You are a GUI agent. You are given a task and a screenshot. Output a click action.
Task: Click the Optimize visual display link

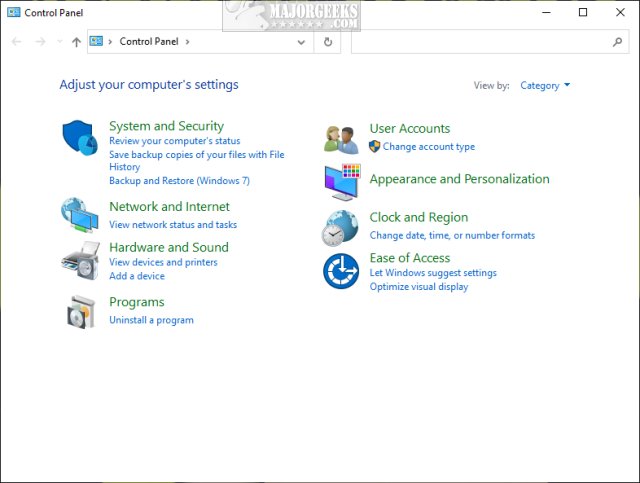coord(419,287)
